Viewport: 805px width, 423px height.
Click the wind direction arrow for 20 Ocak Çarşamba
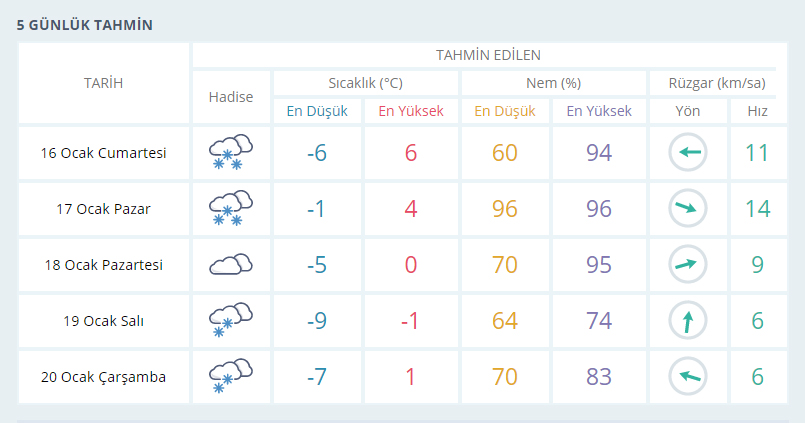pyautogui.click(x=688, y=377)
